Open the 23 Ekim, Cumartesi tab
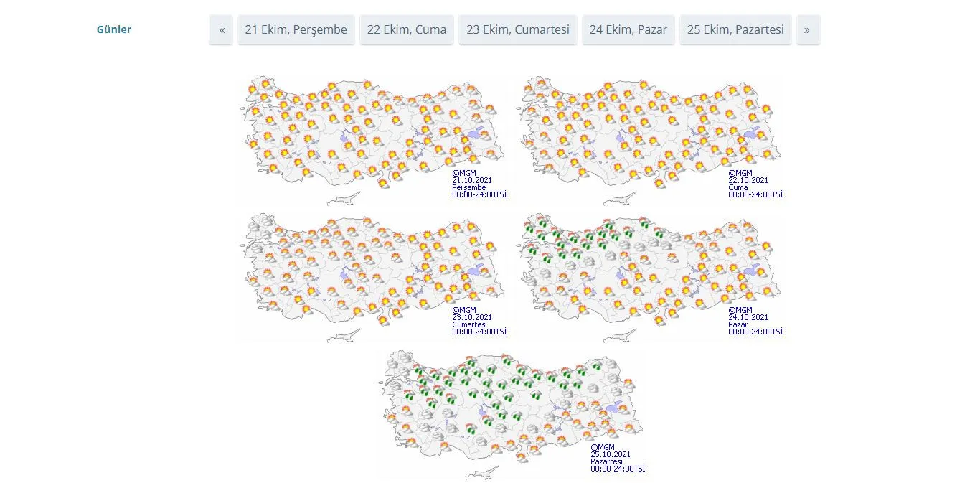The height and width of the screenshot is (483, 980). pyautogui.click(x=517, y=30)
